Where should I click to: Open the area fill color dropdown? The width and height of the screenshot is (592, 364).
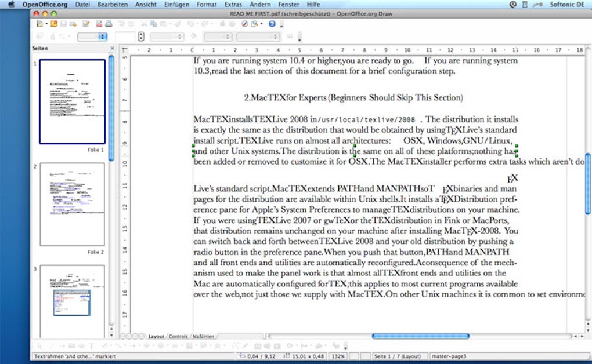[x=258, y=37]
